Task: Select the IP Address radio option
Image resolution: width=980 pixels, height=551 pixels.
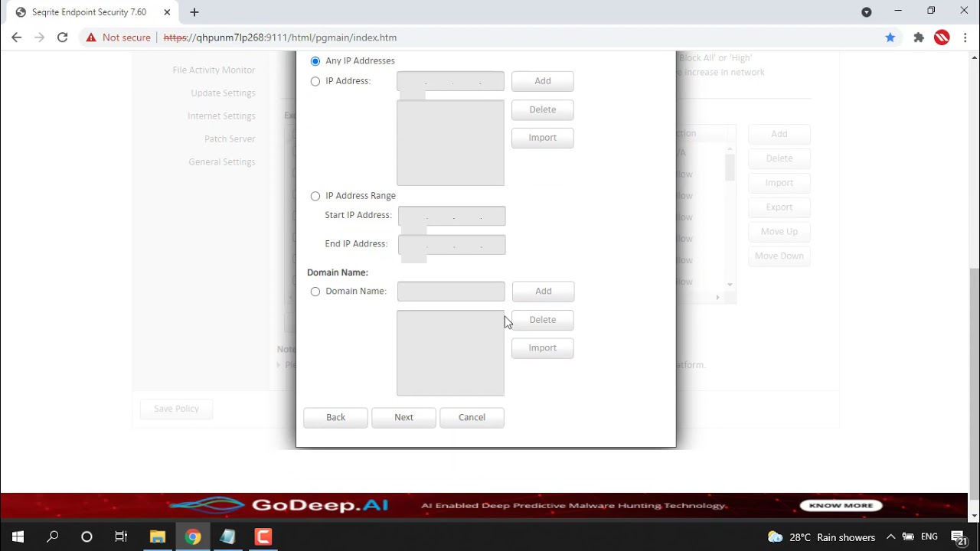Action: point(315,81)
